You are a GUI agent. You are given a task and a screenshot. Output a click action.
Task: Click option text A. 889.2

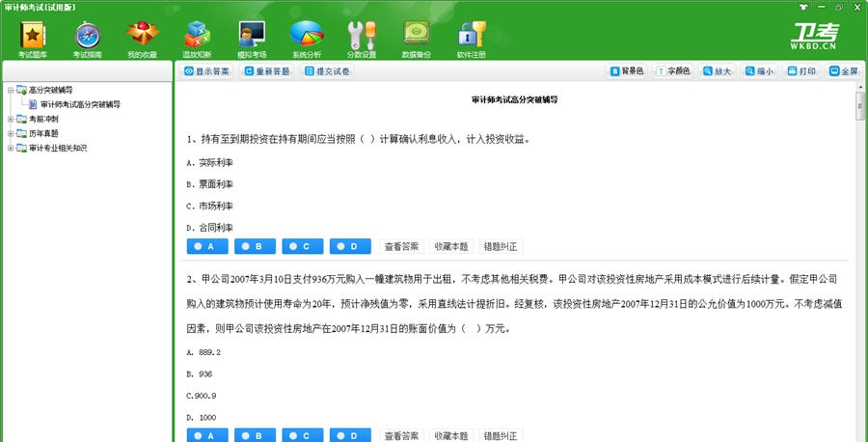pos(203,352)
